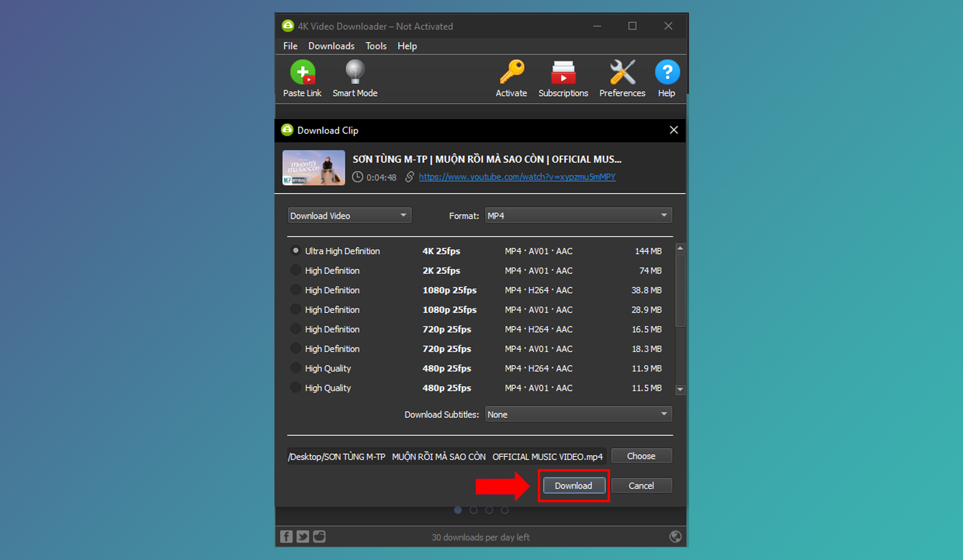Toggle the Smart Mode lightbulb icon
This screenshot has width=963, height=560.
355,73
